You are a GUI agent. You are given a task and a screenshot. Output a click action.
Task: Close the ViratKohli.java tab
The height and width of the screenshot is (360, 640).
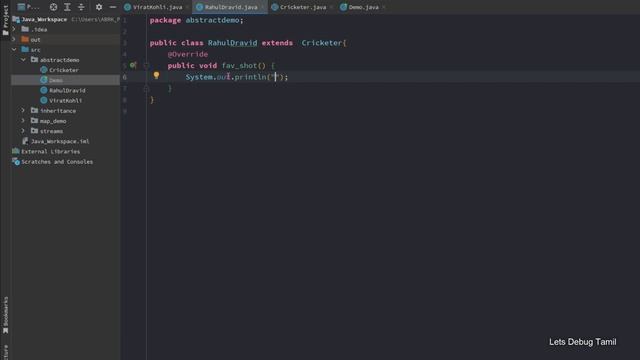pyautogui.click(x=187, y=7)
